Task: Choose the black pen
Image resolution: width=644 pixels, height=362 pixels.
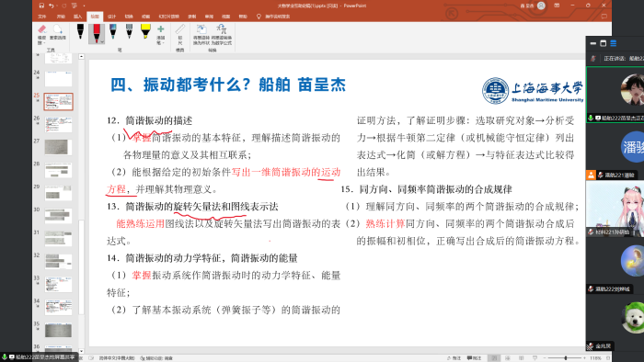Action: click(x=80, y=31)
